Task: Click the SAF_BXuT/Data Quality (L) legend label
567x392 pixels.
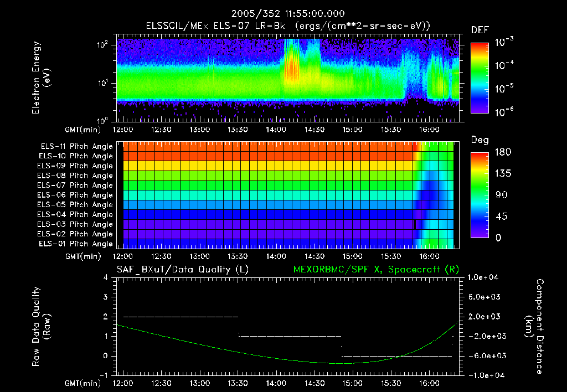Action: (183, 270)
